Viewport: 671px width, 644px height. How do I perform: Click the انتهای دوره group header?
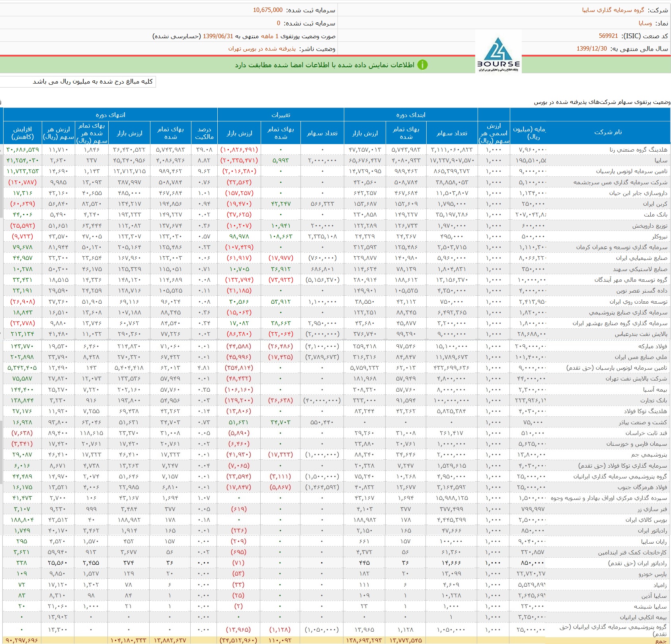[x=110, y=115]
